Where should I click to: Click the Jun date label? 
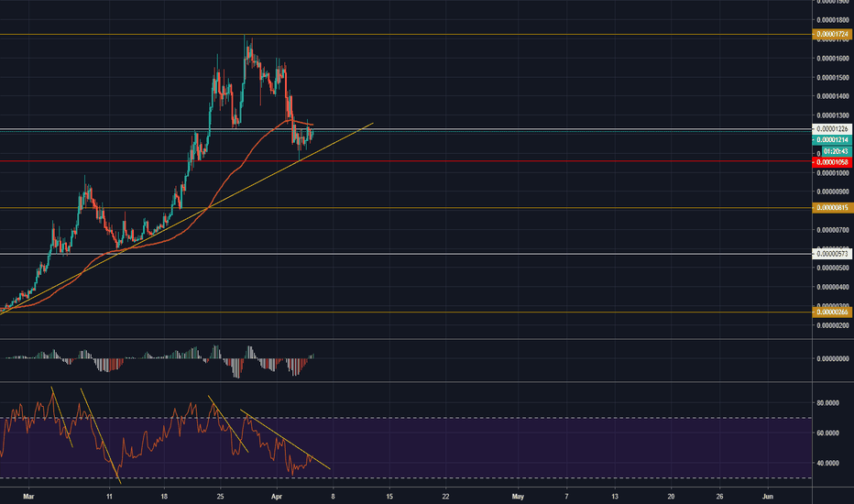click(x=768, y=497)
